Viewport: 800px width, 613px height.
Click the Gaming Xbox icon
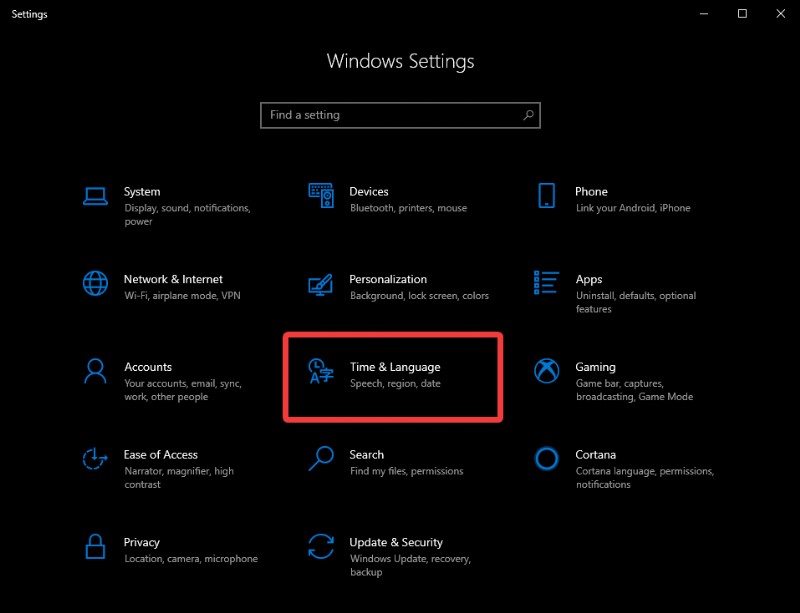[x=546, y=371]
